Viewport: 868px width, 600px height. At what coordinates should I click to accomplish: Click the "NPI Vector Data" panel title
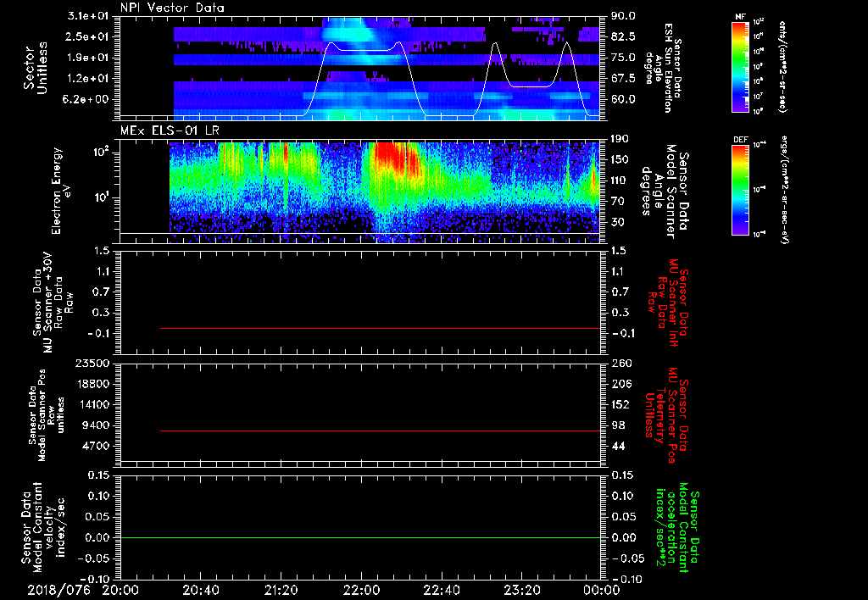click(172, 8)
